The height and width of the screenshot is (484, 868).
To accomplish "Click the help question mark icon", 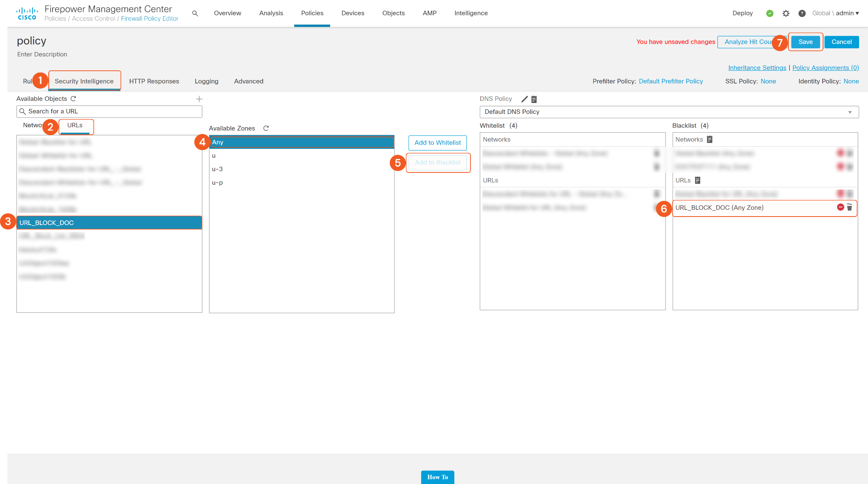I will coord(802,14).
